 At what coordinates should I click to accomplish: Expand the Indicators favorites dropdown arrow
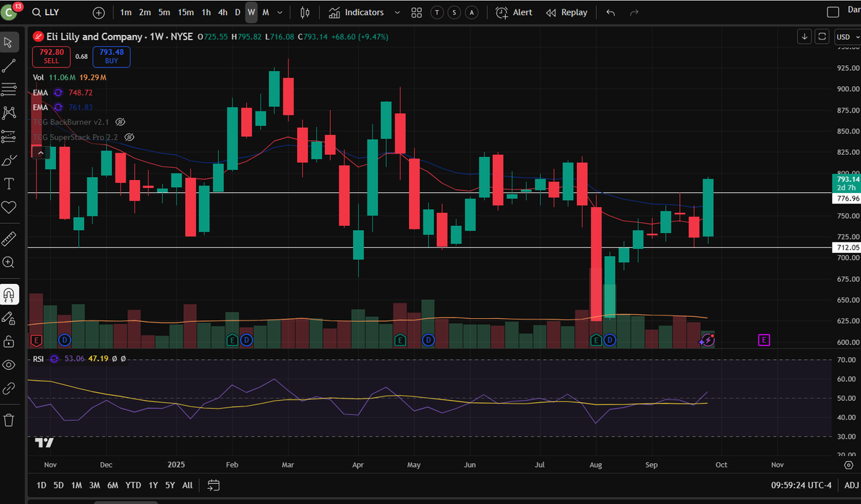coord(397,12)
